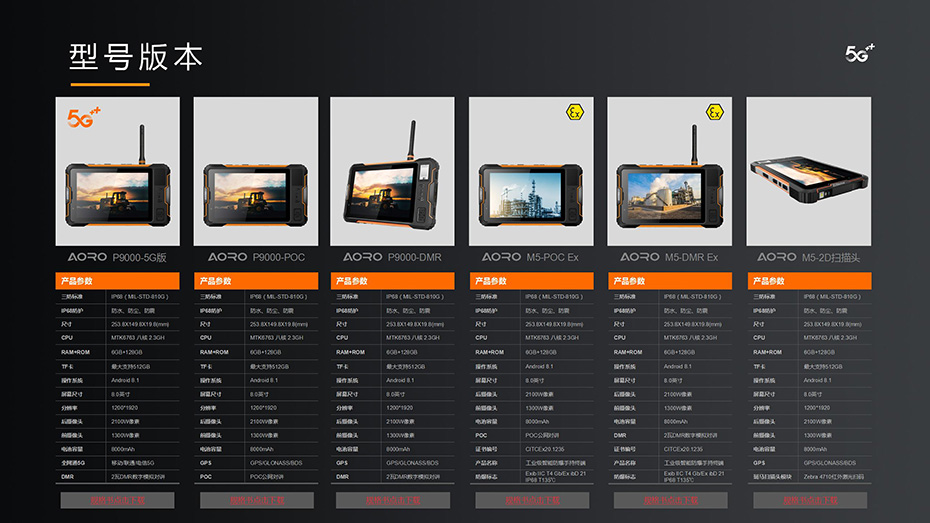The width and height of the screenshot is (930, 523).
Task: Open the P9000-5G版 tablet product image
Action: (x=117, y=171)
